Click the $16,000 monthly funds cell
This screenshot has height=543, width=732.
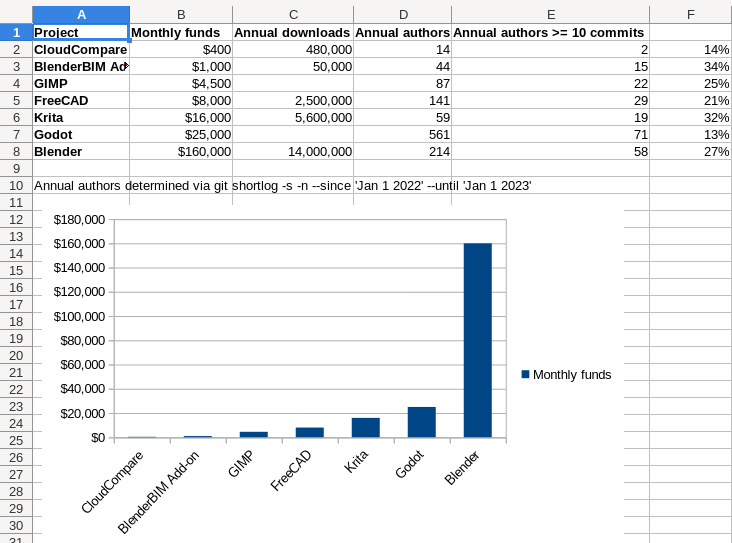tap(181, 118)
